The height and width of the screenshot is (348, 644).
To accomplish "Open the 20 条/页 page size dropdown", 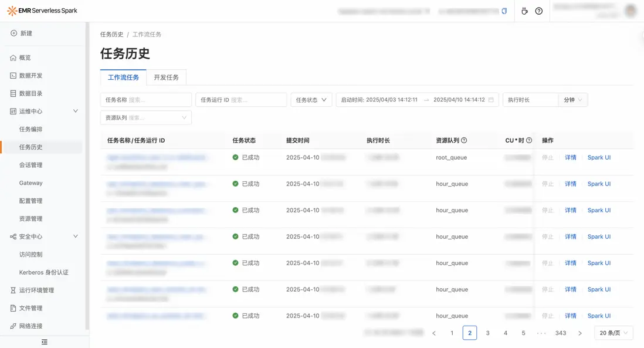I will tap(614, 333).
